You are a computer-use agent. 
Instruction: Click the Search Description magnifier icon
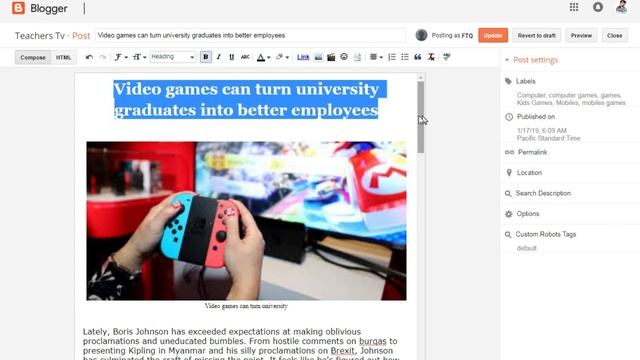point(508,193)
